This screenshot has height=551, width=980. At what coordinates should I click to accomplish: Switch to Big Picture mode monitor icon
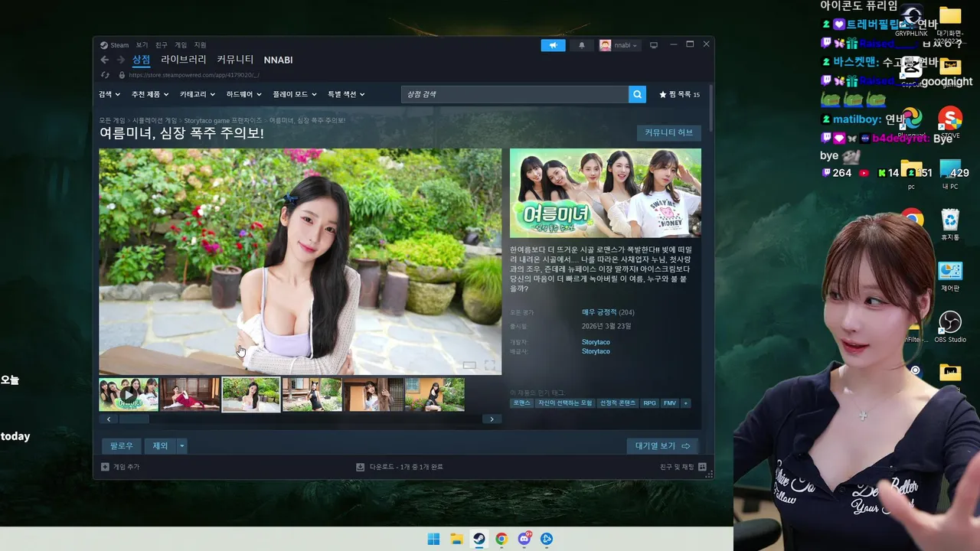(x=654, y=45)
